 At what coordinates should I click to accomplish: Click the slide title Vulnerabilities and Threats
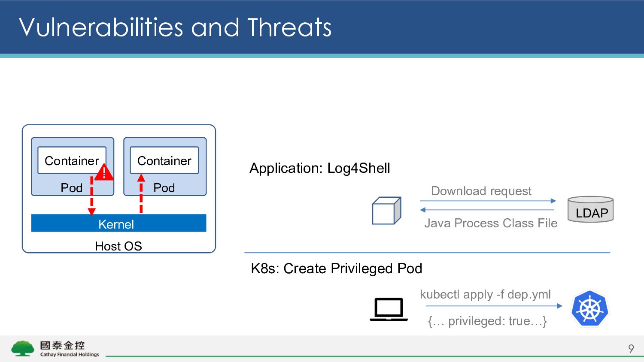[175, 27]
